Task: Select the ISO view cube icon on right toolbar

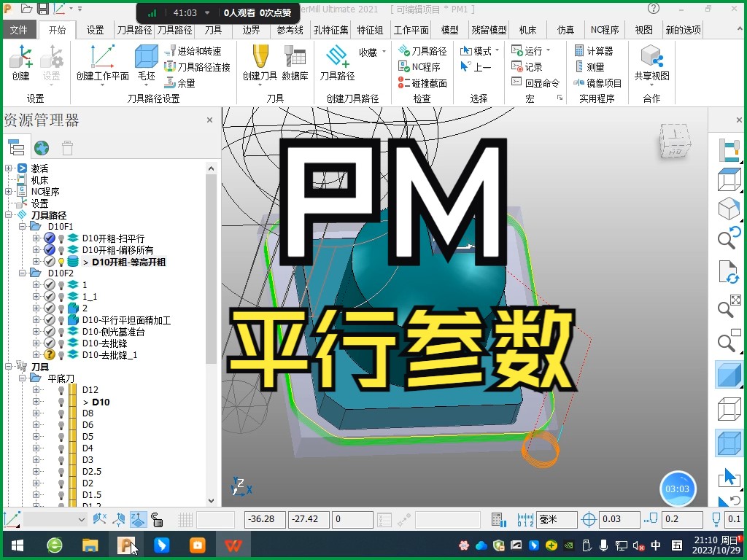Action: 729,209
